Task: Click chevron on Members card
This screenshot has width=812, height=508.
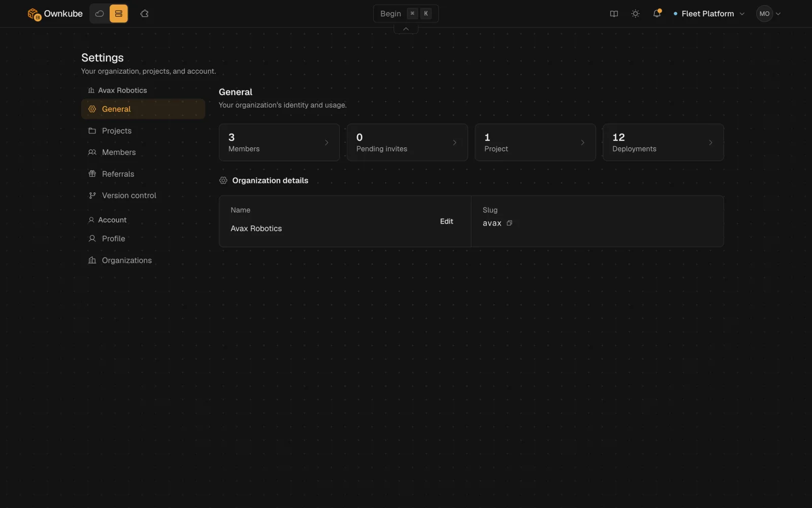Action: coord(326,143)
